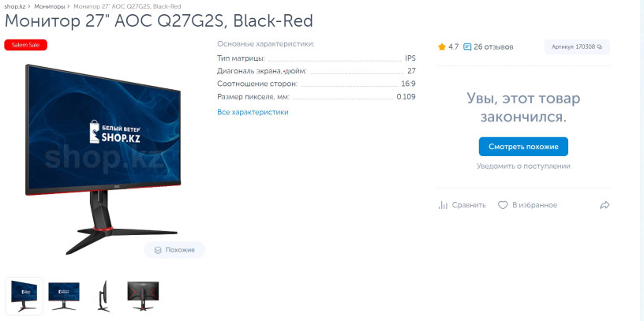The height and width of the screenshot is (321, 644).
Task: Click the orange rating star icon
Action: (442, 47)
